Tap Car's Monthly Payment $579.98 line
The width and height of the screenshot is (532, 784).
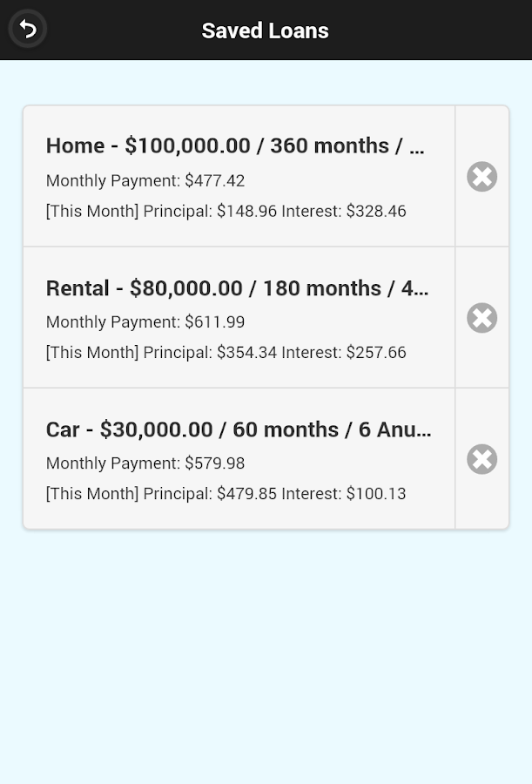(x=145, y=463)
